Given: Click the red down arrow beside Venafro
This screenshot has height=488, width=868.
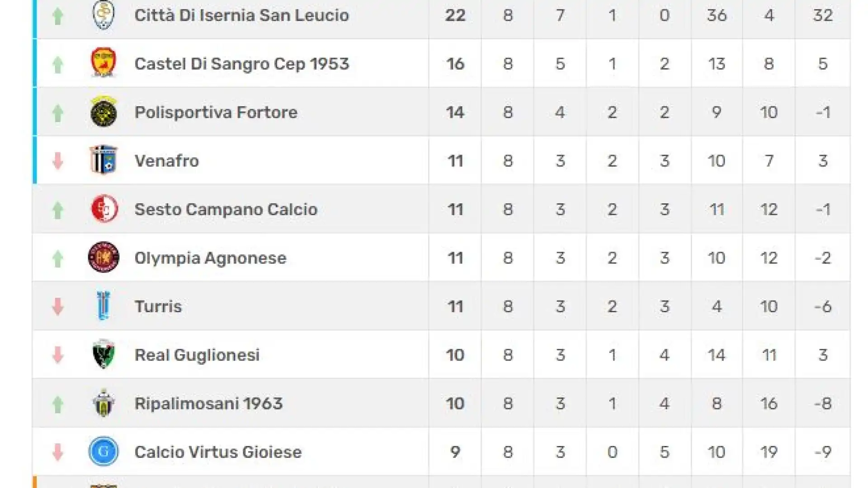Looking at the screenshot, I should (x=57, y=160).
